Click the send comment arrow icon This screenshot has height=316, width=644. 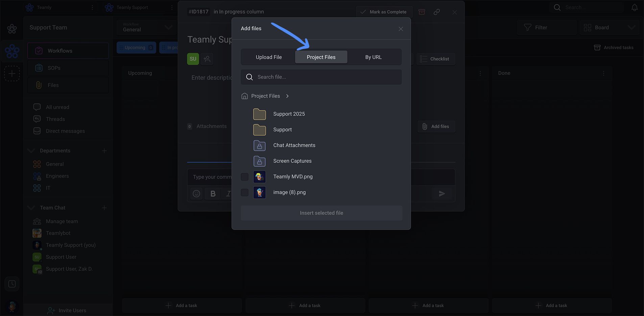tap(442, 193)
